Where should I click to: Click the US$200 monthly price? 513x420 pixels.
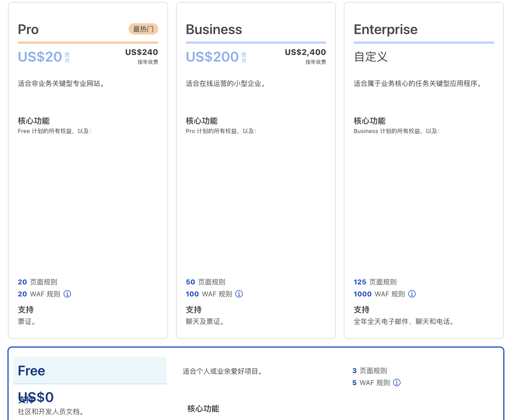212,57
